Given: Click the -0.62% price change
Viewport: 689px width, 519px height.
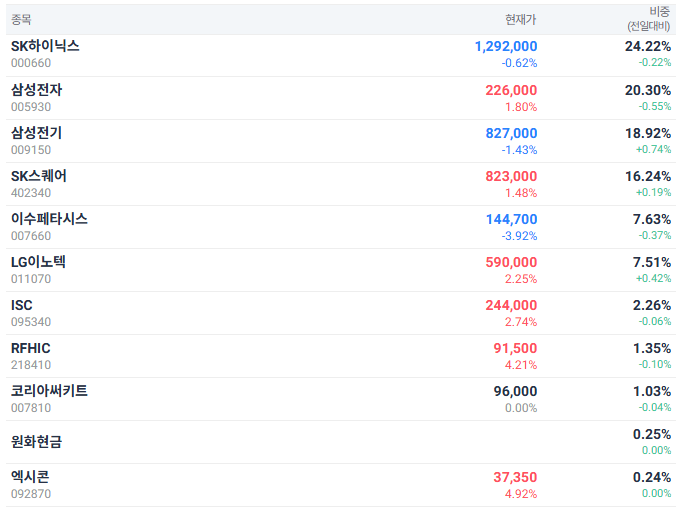Looking at the screenshot, I should pos(519,63).
